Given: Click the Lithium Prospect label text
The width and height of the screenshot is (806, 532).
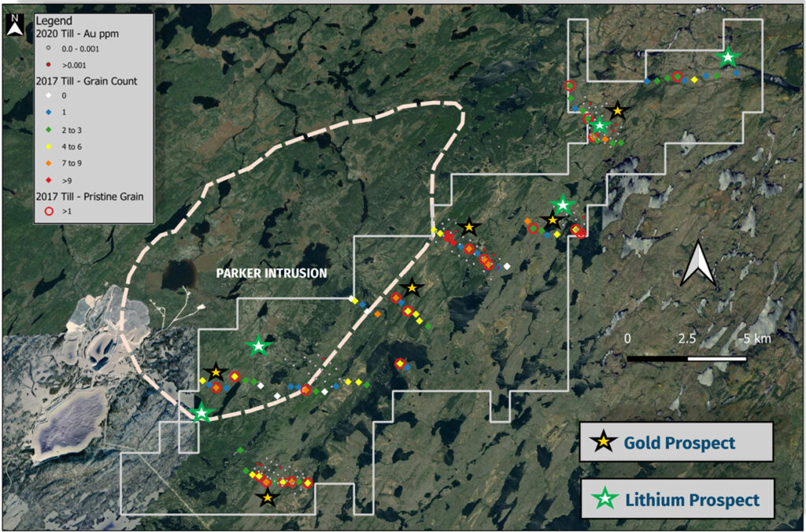Looking at the screenshot, I should click(x=692, y=500).
